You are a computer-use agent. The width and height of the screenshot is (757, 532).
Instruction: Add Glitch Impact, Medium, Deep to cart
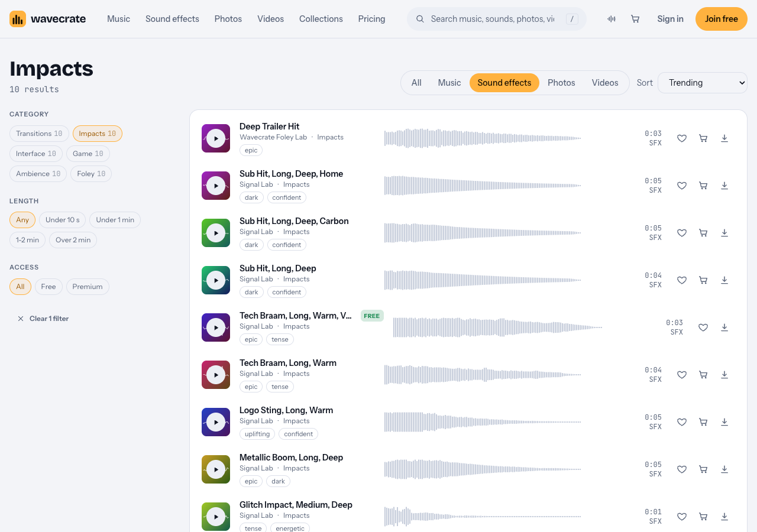(x=703, y=517)
